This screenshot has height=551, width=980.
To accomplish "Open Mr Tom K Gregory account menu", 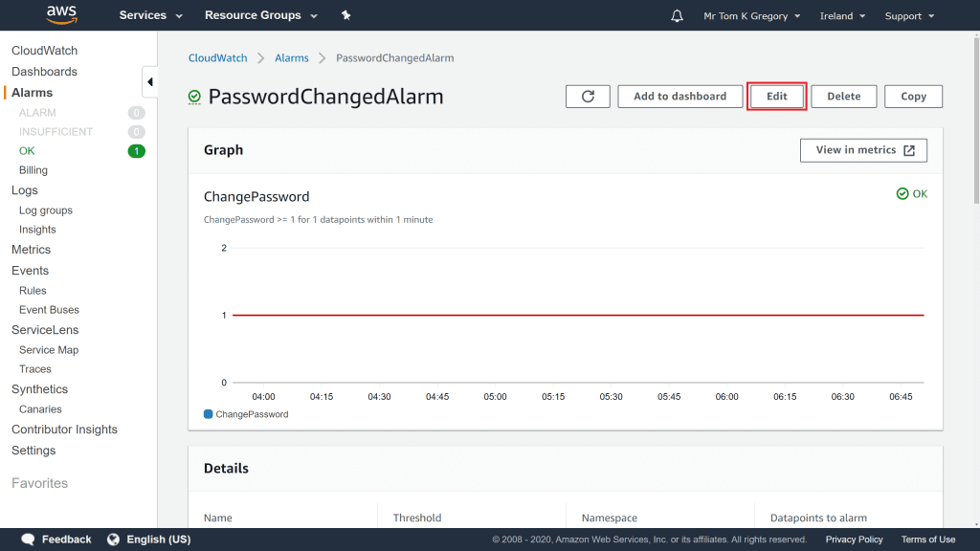I will pyautogui.click(x=751, y=16).
